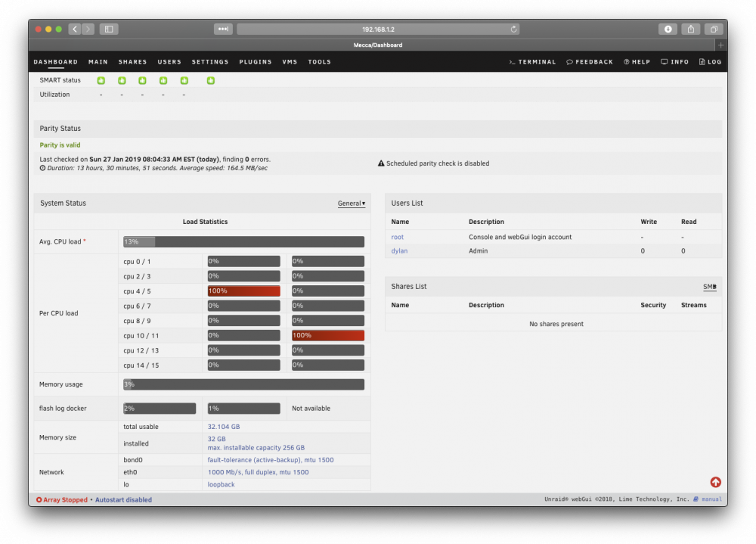Open the Plugins tab
This screenshot has width=756, height=544.
256,62
